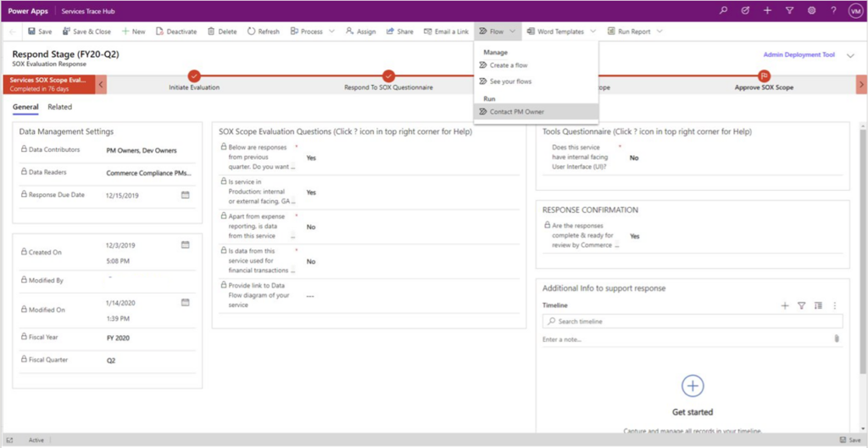
Task: Toggle No for financial transactions question
Action: [x=310, y=261]
